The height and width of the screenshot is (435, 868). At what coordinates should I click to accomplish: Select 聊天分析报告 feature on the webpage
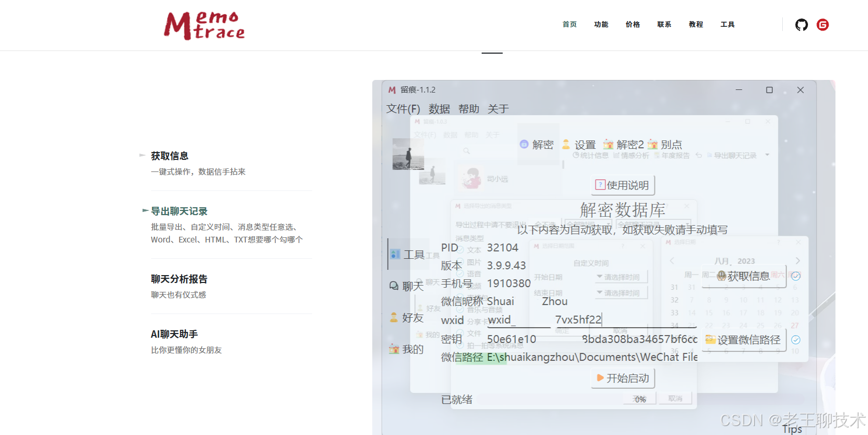[x=179, y=279]
